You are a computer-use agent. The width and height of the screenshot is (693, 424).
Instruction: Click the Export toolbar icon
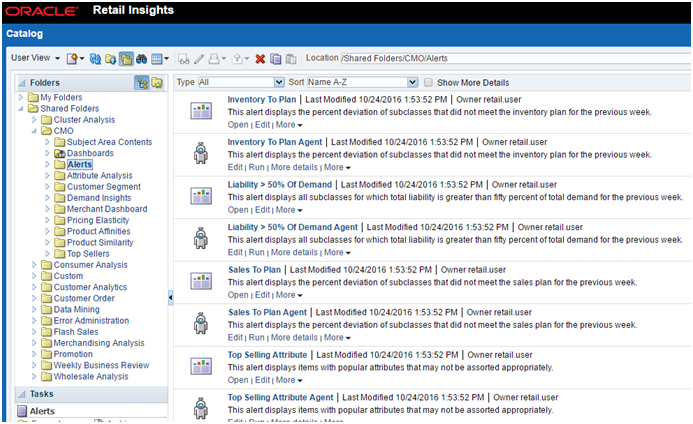238,58
